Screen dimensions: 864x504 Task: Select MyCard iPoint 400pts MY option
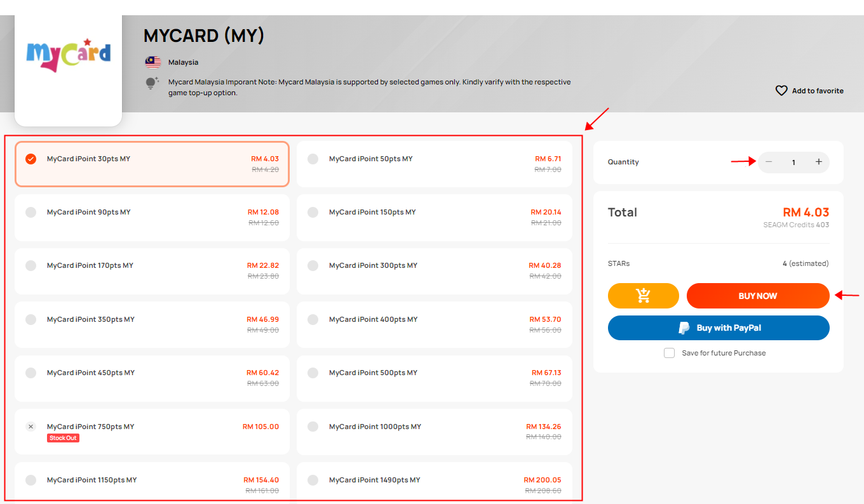click(x=434, y=324)
